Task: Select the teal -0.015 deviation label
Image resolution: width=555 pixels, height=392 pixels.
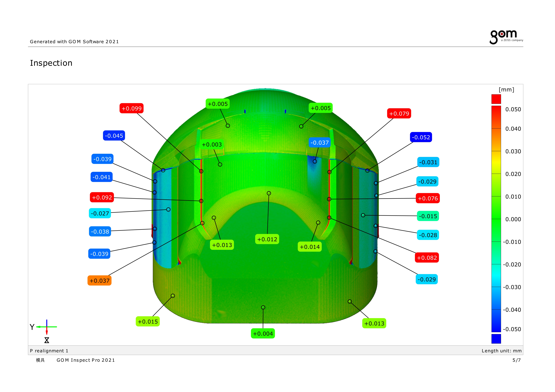Action: [x=428, y=216]
